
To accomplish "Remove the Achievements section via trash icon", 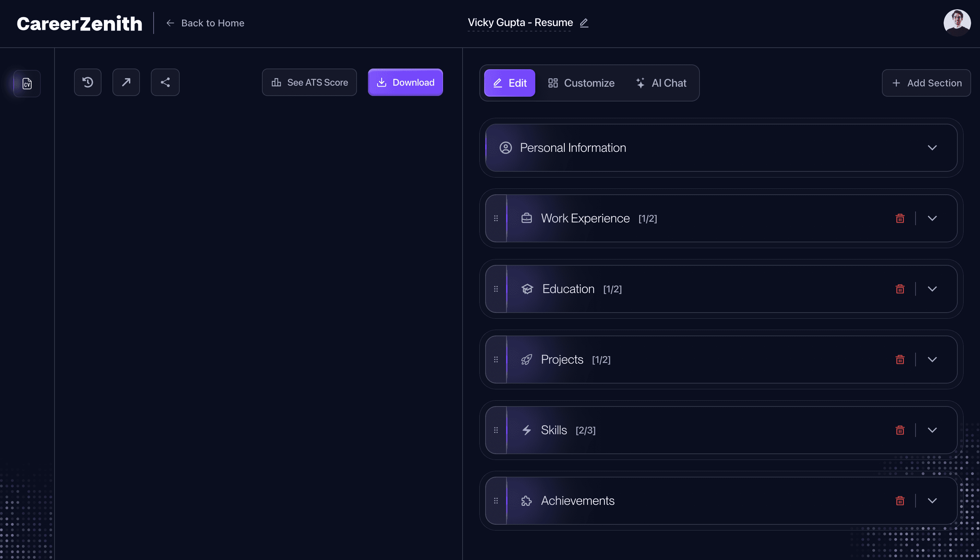I will tap(899, 501).
